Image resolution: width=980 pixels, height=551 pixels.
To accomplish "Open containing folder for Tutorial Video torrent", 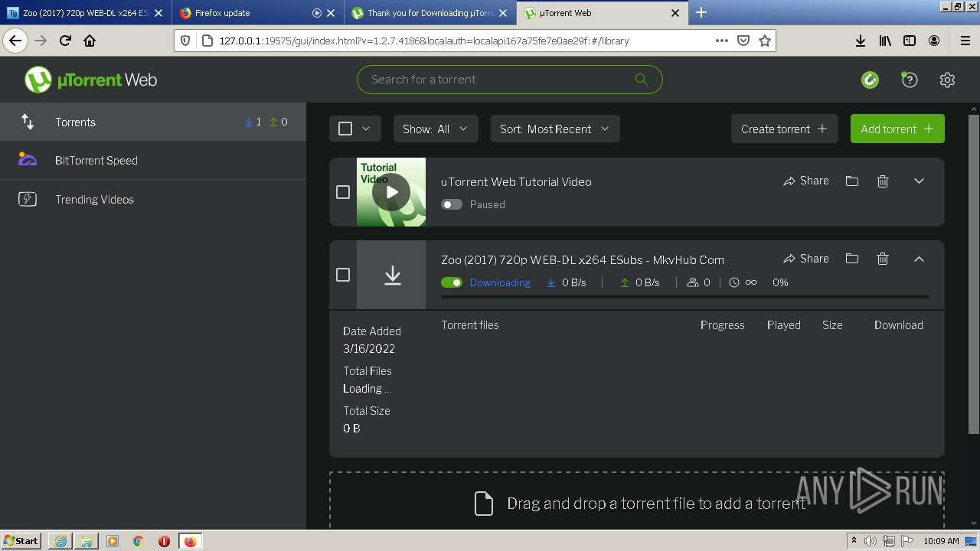I will coord(851,181).
